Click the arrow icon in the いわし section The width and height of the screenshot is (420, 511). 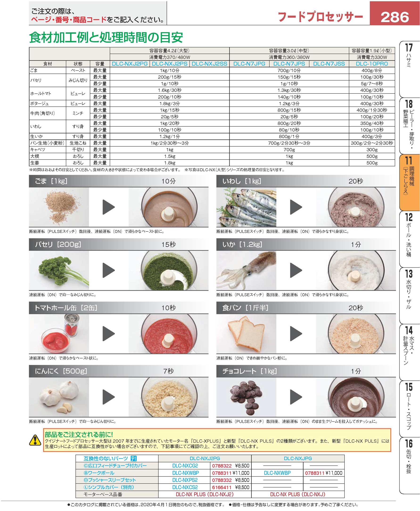pos(296,207)
